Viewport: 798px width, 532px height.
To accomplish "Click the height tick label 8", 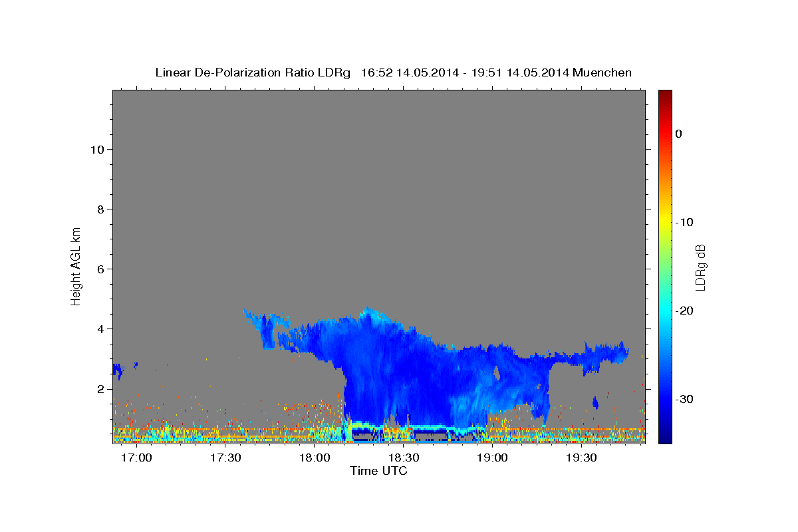I will (99, 209).
